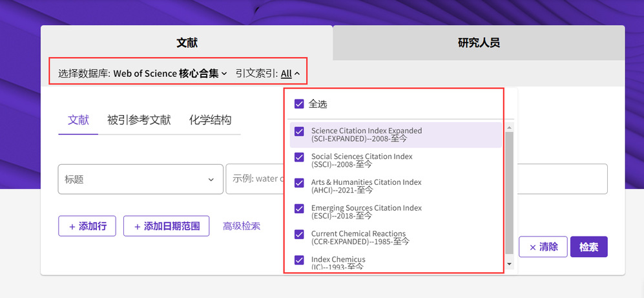The width and height of the screenshot is (644, 298).
Task: Open the 高级检索 link
Action: [x=242, y=226]
